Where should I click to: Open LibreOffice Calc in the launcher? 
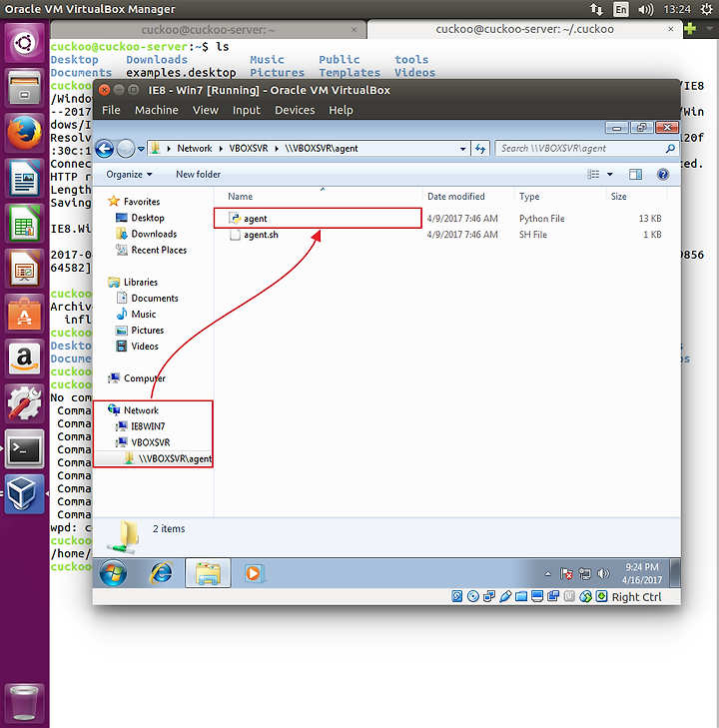[24, 224]
